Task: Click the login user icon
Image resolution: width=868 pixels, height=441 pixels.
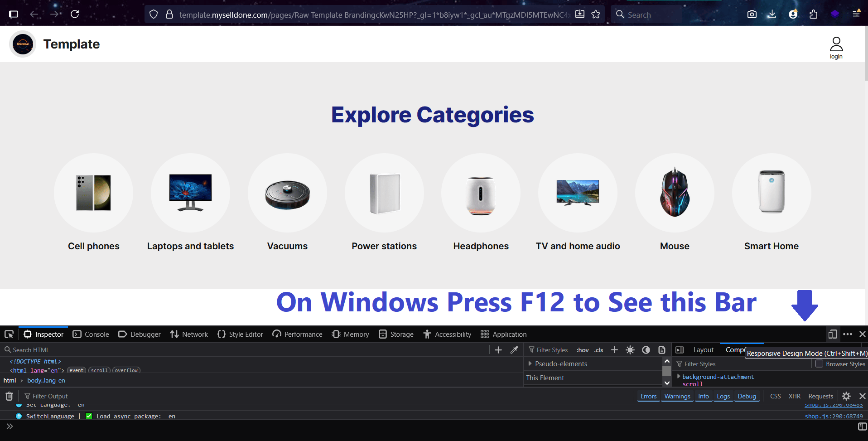Action: [x=836, y=48]
